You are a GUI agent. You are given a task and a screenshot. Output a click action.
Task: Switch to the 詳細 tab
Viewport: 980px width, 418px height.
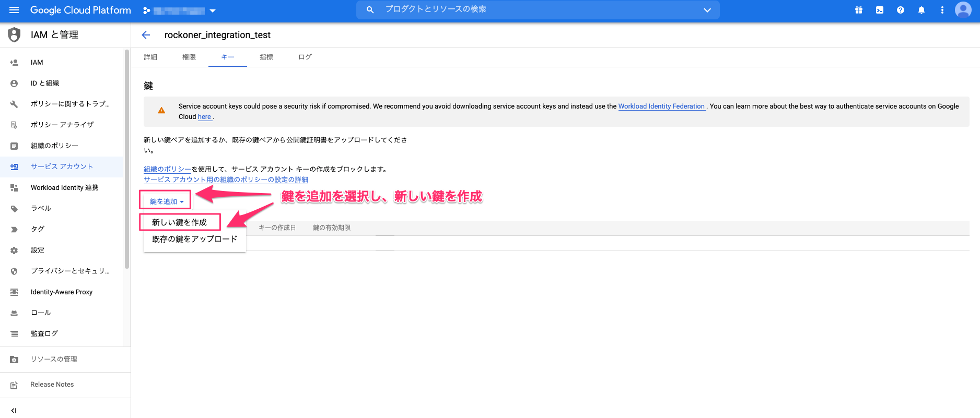point(150,57)
